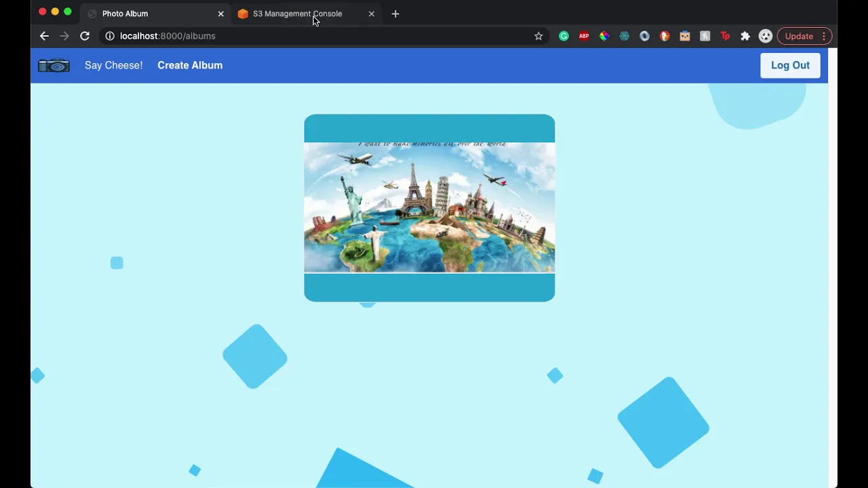The height and width of the screenshot is (488, 868).
Task: Open the world travel album thumbnail
Action: click(x=429, y=207)
